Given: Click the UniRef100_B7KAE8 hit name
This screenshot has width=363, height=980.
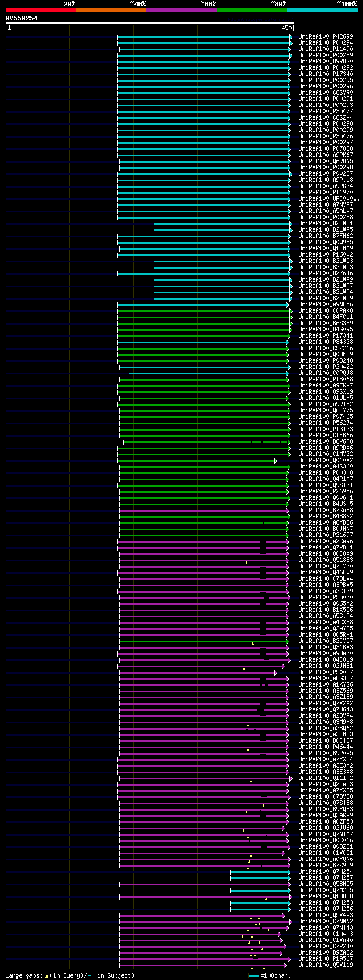Looking at the screenshot, I should point(326,510).
